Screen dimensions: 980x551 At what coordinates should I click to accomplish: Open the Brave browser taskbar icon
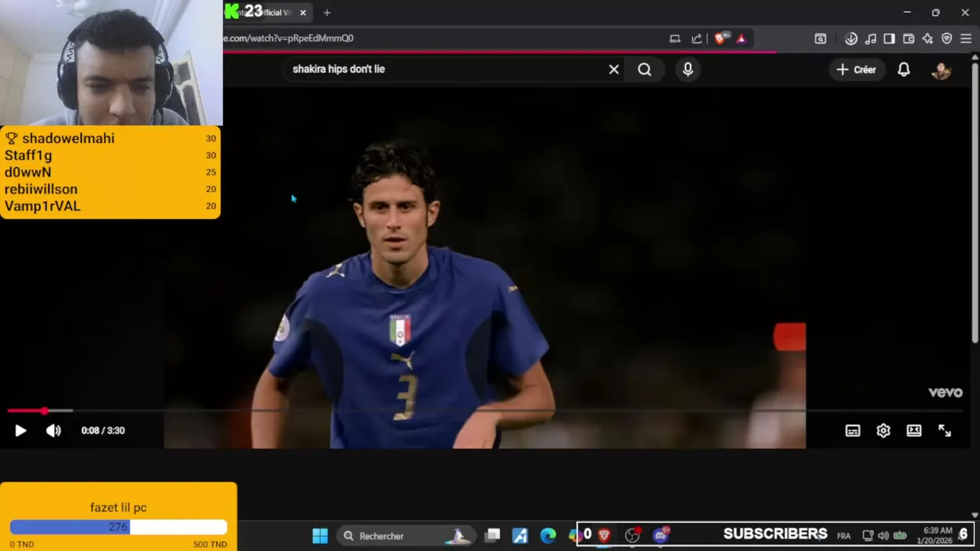point(604,536)
